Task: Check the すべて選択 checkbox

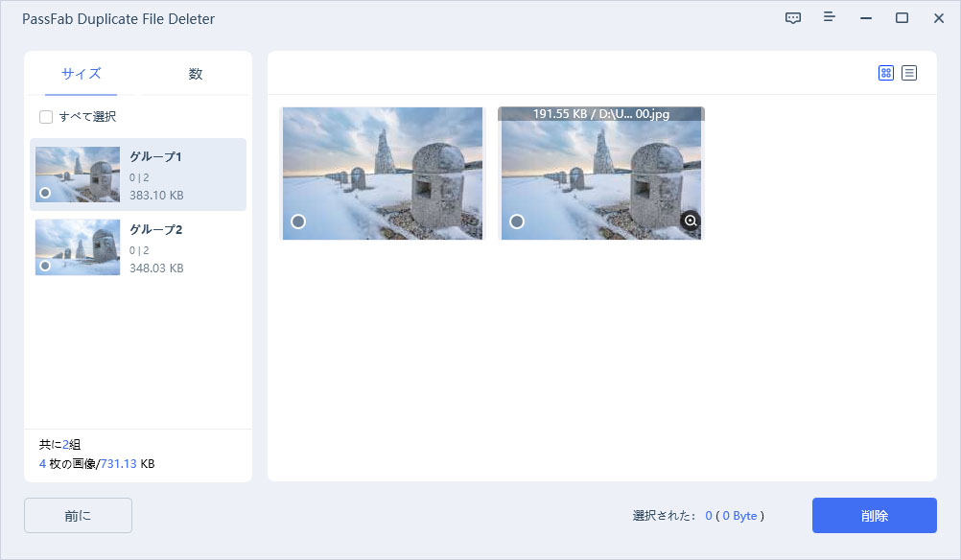Action: coord(46,117)
